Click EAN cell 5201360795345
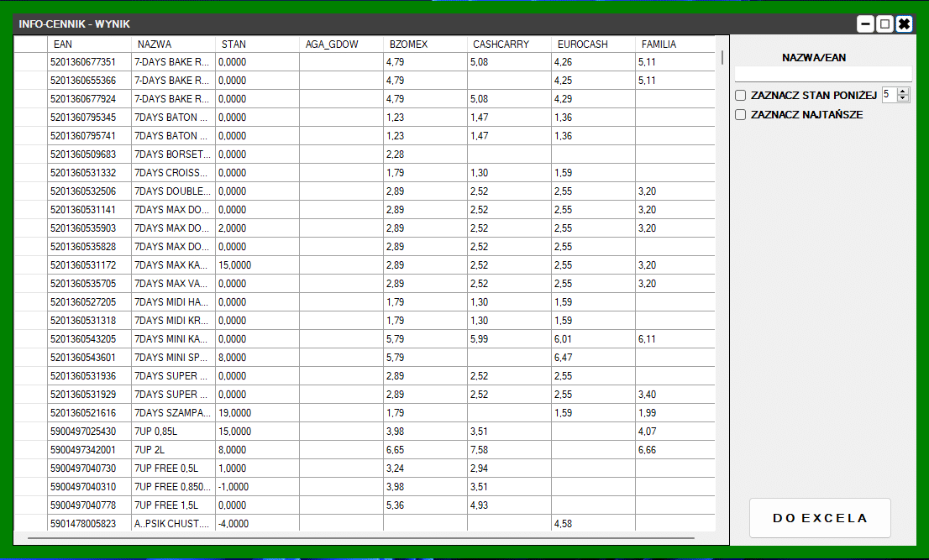This screenshot has width=929, height=560. coord(89,118)
